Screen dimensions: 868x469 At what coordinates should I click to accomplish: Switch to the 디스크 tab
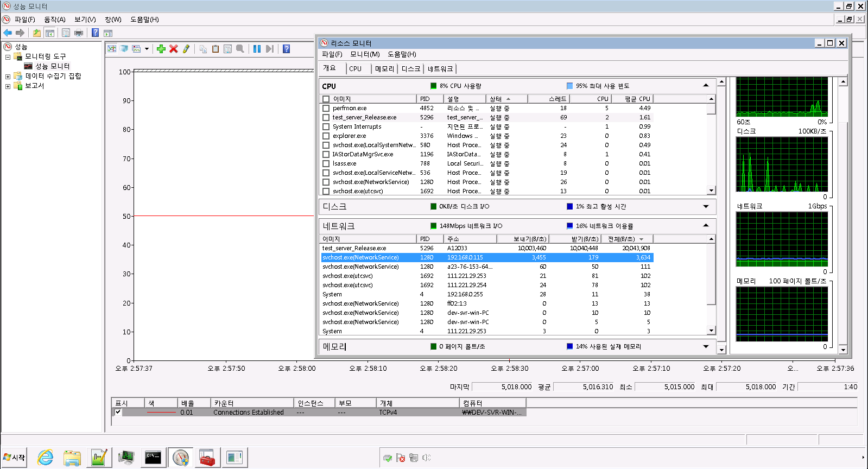(x=411, y=68)
